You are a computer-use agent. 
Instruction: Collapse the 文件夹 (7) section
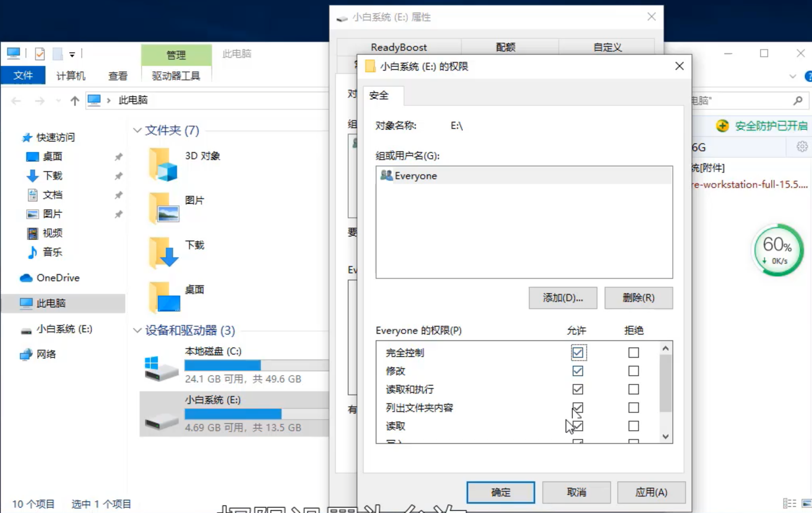[137, 130]
